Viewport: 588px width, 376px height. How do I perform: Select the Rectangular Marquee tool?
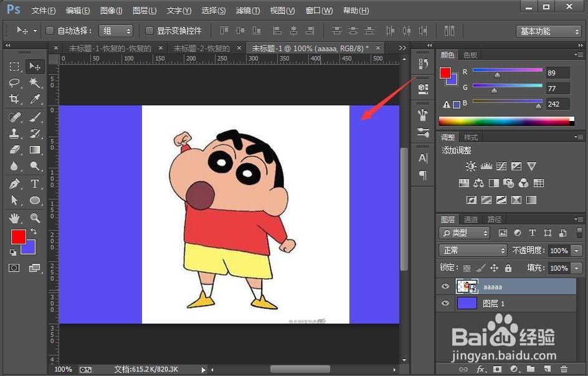point(14,67)
